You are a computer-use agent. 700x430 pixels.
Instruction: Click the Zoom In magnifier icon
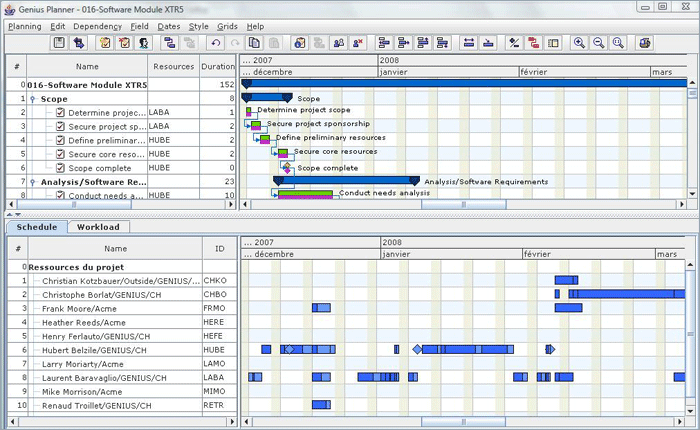click(x=579, y=43)
